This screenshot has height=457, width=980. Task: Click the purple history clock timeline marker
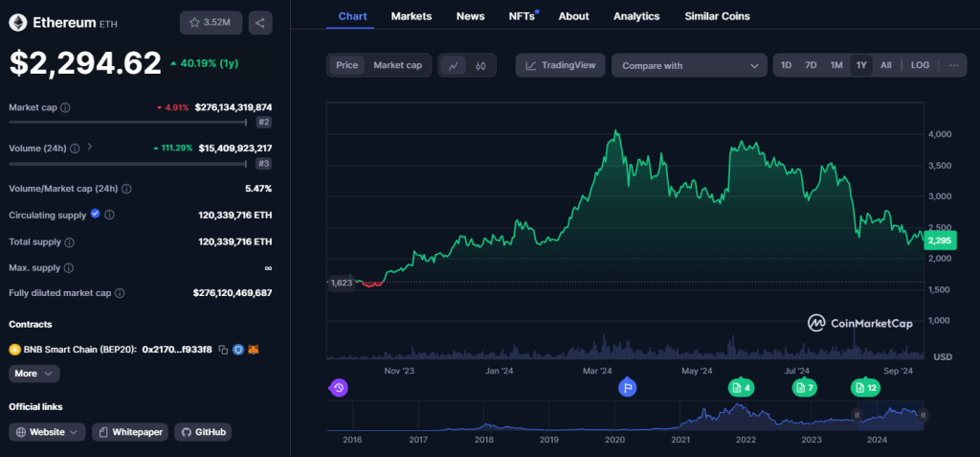(x=338, y=388)
